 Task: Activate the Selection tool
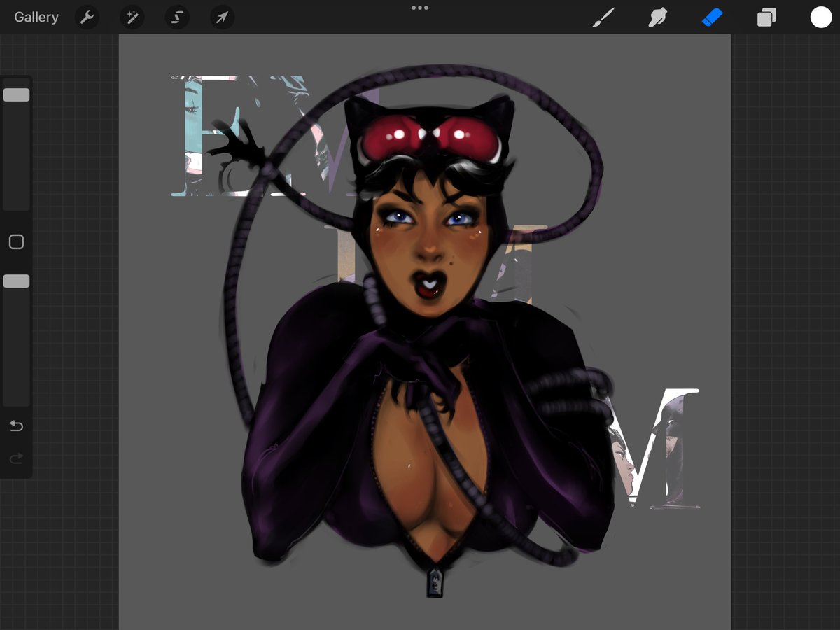(x=177, y=17)
